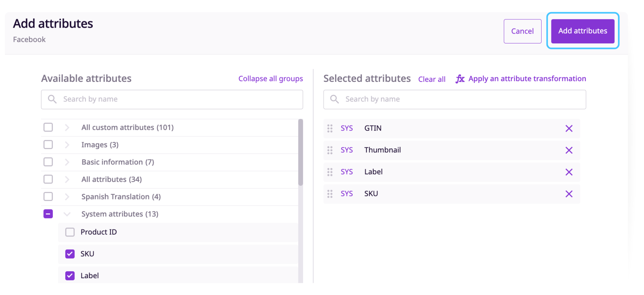Click the Selected attributes search magnifier icon
The width and height of the screenshot is (644, 295).
coord(334,99)
